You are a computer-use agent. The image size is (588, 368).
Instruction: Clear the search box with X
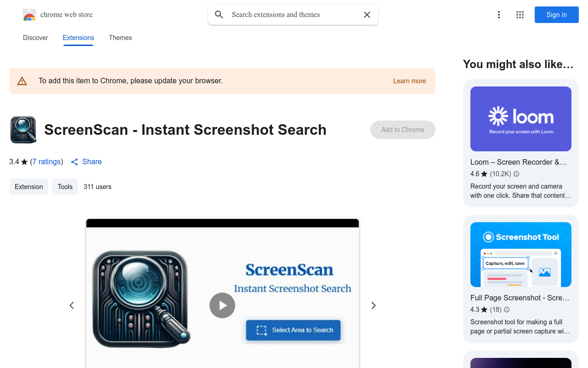(367, 15)
